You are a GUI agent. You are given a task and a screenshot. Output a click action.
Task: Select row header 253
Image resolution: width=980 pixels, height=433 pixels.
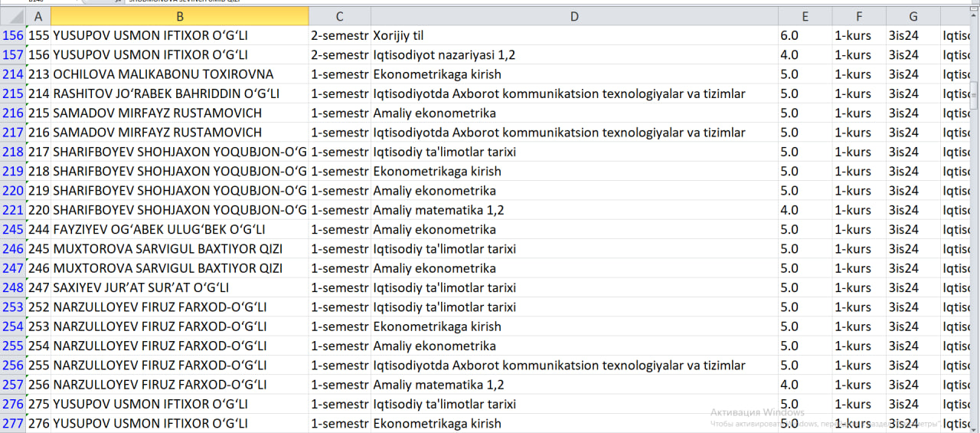tap(13, 307)
